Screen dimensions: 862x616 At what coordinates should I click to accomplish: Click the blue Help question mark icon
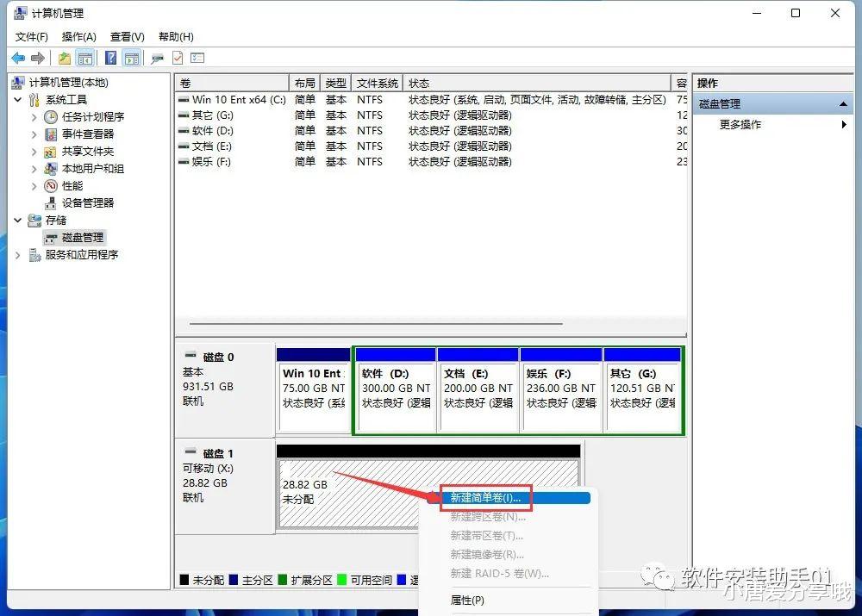point(110,58)
